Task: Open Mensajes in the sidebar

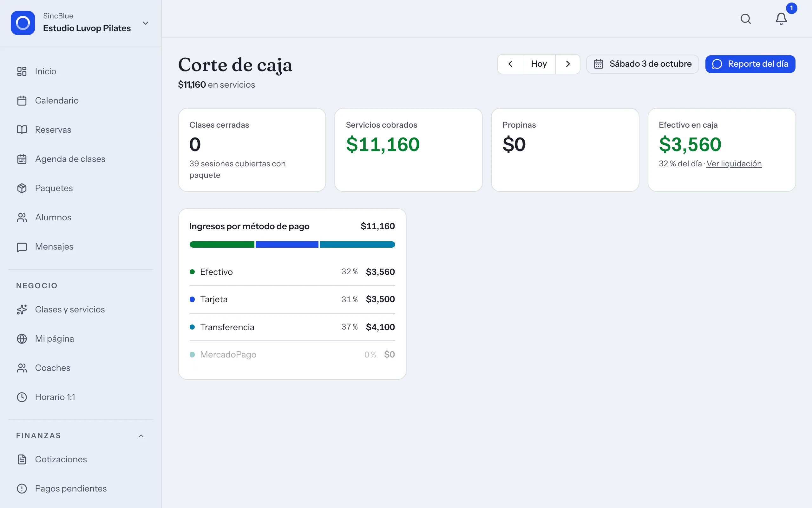Action: click(81, 247)
